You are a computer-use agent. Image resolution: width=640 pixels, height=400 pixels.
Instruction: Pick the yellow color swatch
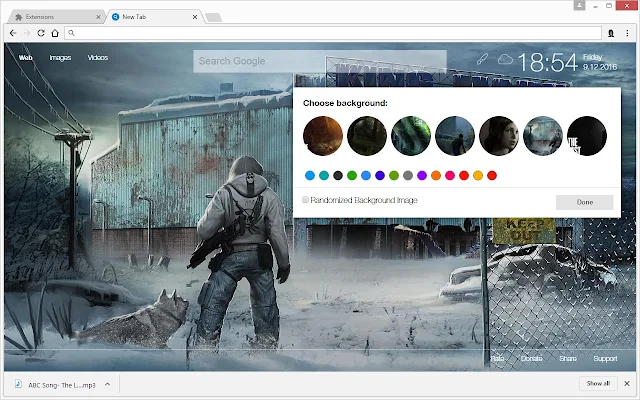point(478,176)
